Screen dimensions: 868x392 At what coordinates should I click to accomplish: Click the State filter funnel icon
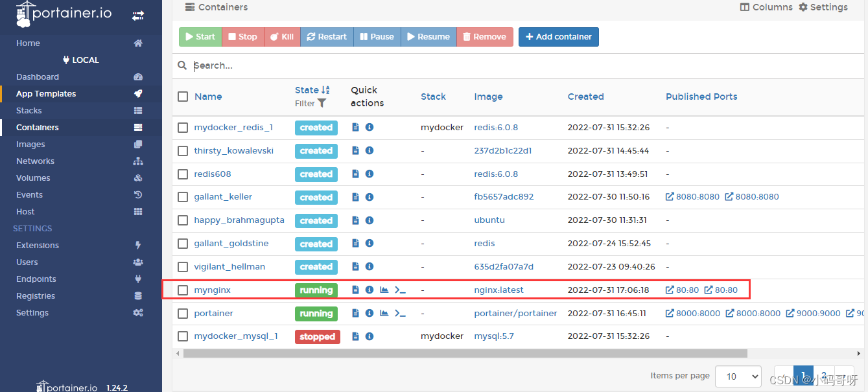[322, 103]
